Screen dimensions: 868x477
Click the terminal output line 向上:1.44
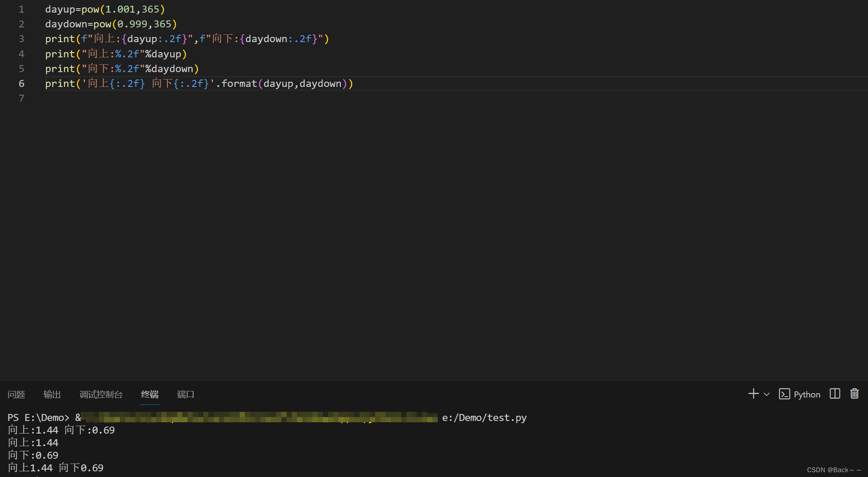coord(33,443)
